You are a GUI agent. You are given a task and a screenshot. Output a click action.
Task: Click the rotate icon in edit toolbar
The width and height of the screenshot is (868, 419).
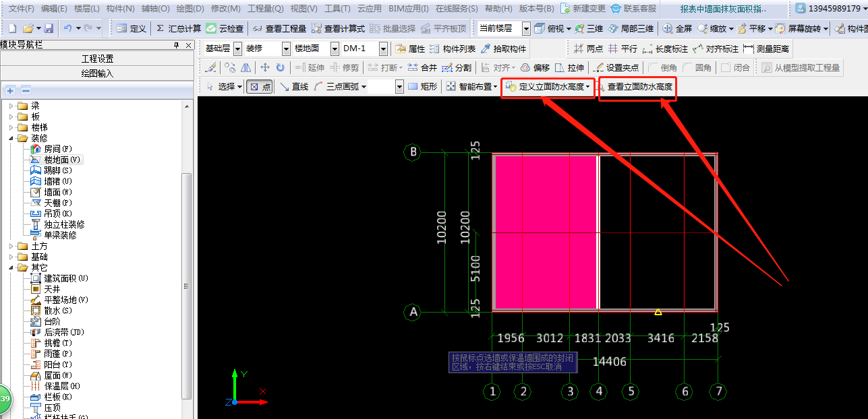[x=280, y=67]
